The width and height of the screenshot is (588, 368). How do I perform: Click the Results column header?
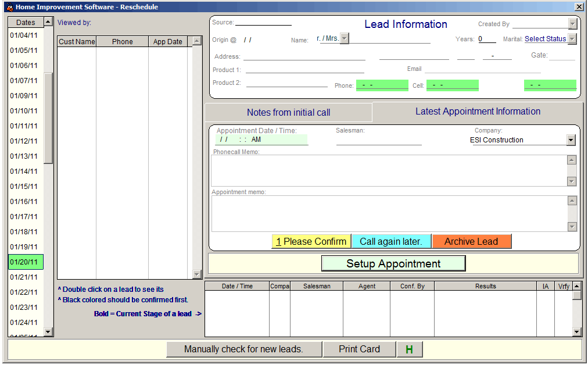486,286
